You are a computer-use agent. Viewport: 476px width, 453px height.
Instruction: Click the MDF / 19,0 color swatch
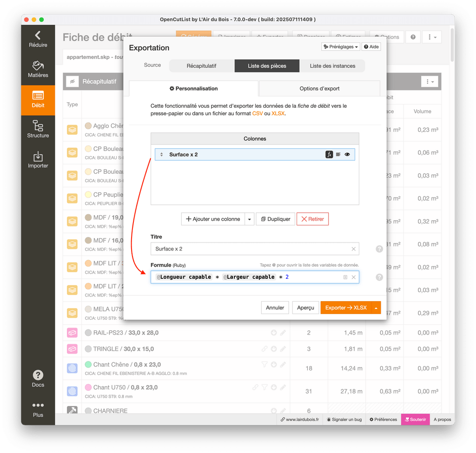[88, 217]
